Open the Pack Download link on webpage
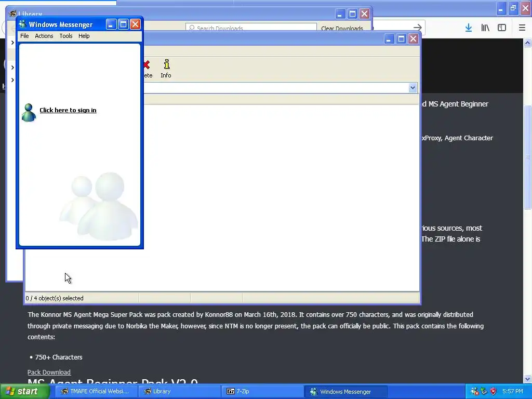The width and height of the screenshot is (532, 399). [49, 372]
